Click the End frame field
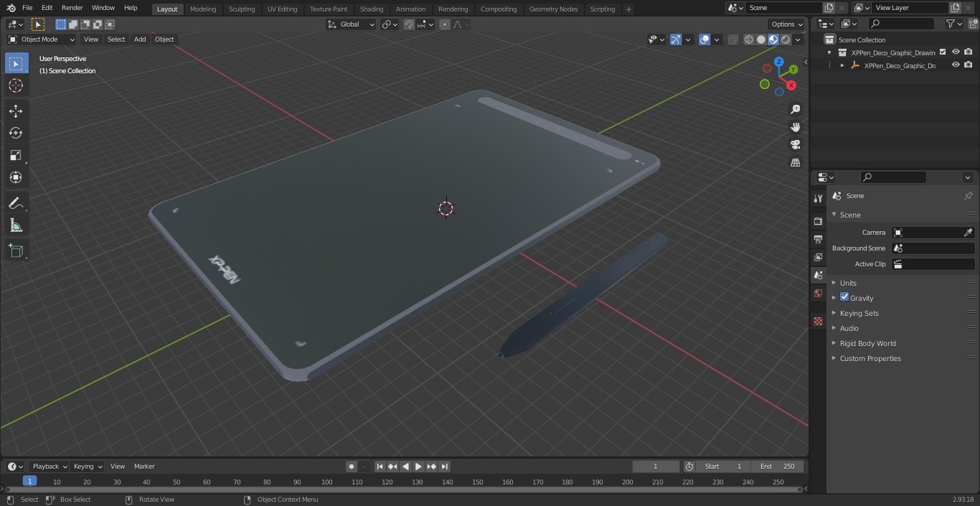 coord(777,467)
